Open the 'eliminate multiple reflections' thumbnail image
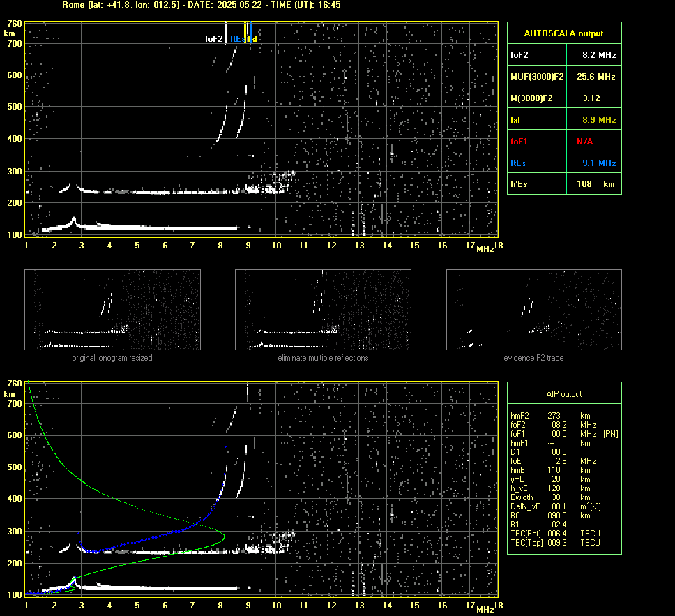 323,310
